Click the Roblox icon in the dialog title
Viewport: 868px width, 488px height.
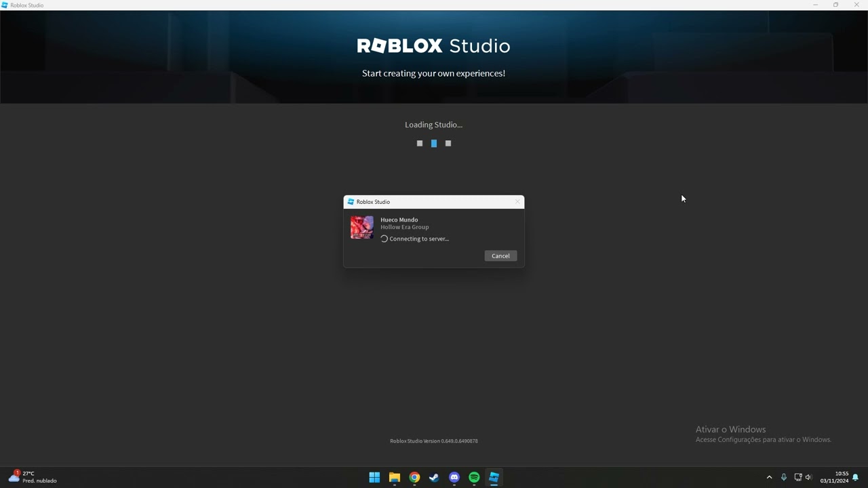coord(351,201)
